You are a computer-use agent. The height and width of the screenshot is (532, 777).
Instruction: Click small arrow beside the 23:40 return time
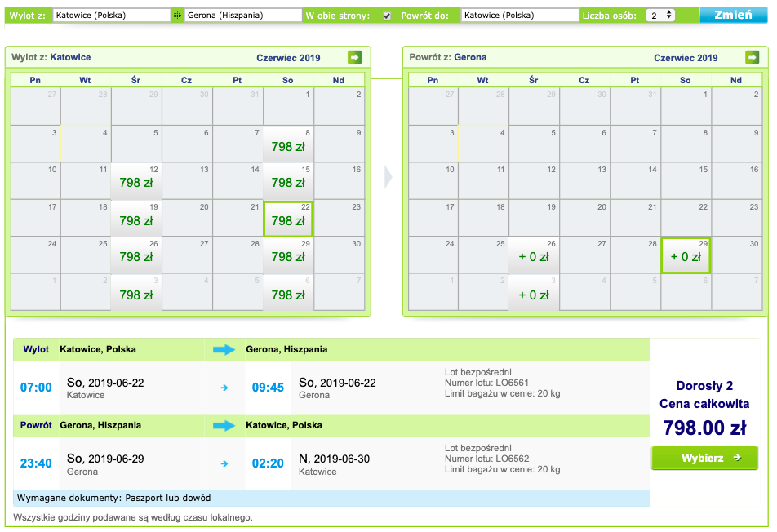(x=224, y=463)
